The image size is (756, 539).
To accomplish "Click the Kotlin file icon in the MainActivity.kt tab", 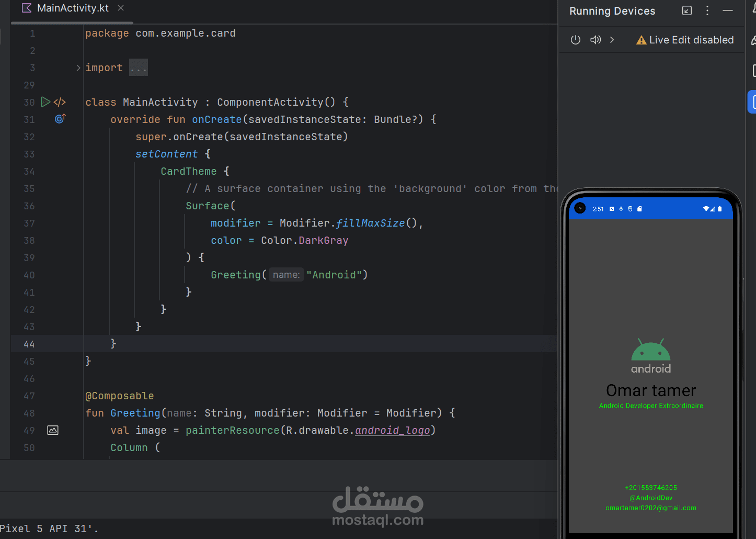I will click(27, 8).
